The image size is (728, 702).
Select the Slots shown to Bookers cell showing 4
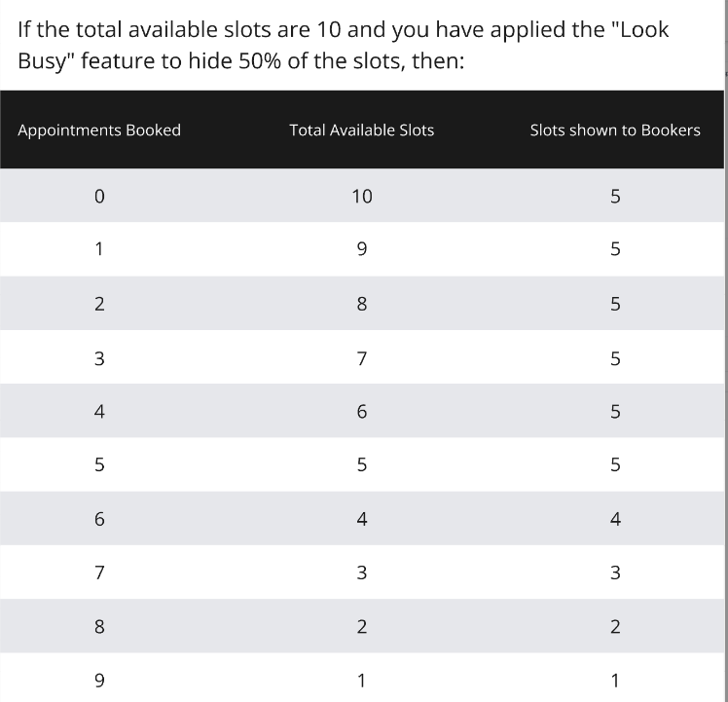tap(614, 519)
